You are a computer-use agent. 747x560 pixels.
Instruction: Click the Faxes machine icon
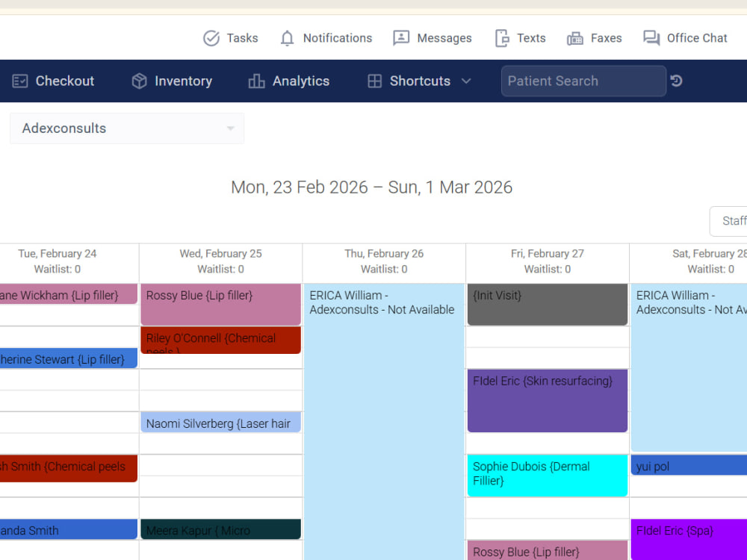click(575, 39)
